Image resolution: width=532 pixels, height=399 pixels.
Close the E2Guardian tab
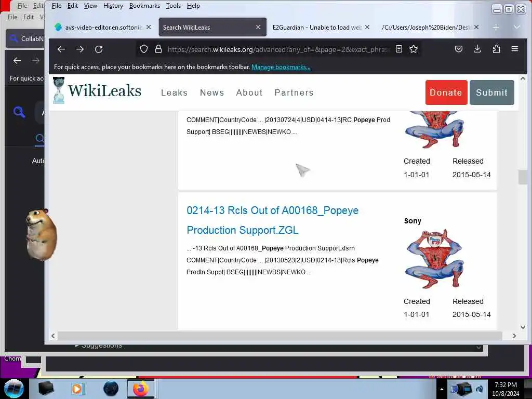367,27
